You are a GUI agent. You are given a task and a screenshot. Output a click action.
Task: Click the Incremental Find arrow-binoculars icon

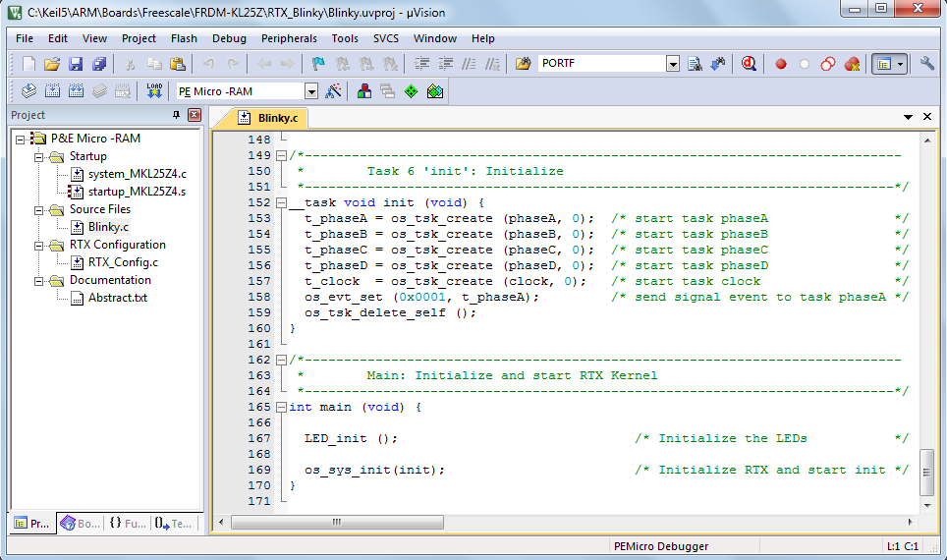718,64
